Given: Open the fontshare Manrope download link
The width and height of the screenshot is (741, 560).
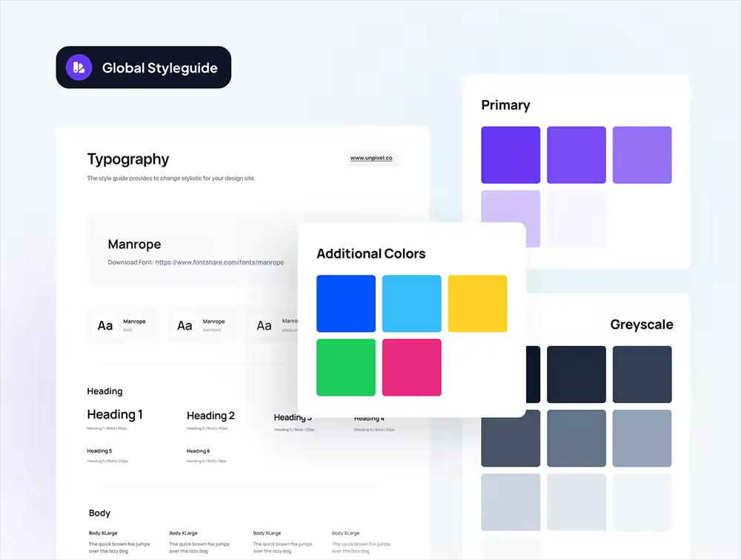Looking at the screenshot, I should click(219, 262).
